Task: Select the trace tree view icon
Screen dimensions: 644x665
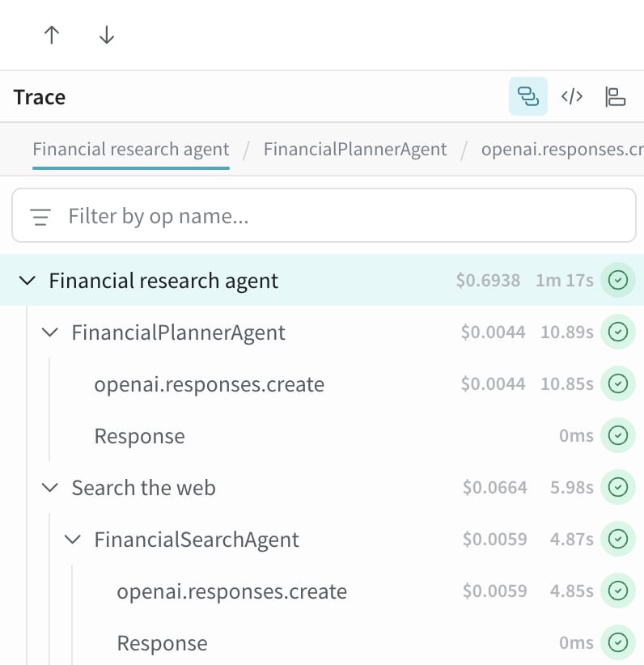Action: point(527,96)
